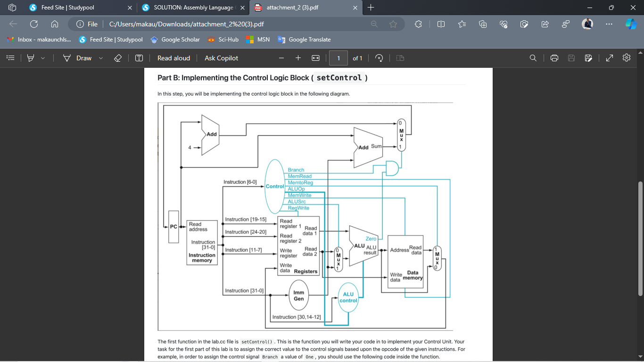Select the Erase tool in PDF toolbar

[x=118, y=58]
